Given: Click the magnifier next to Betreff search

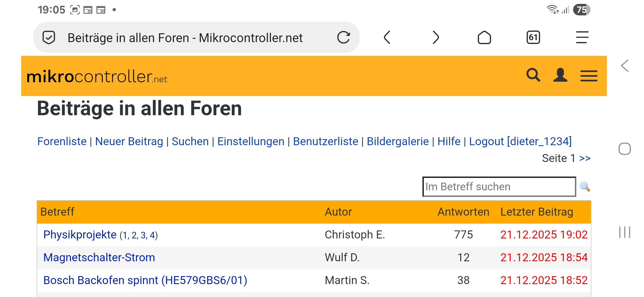Looking at the screenshot, I should tap(585, 187).
